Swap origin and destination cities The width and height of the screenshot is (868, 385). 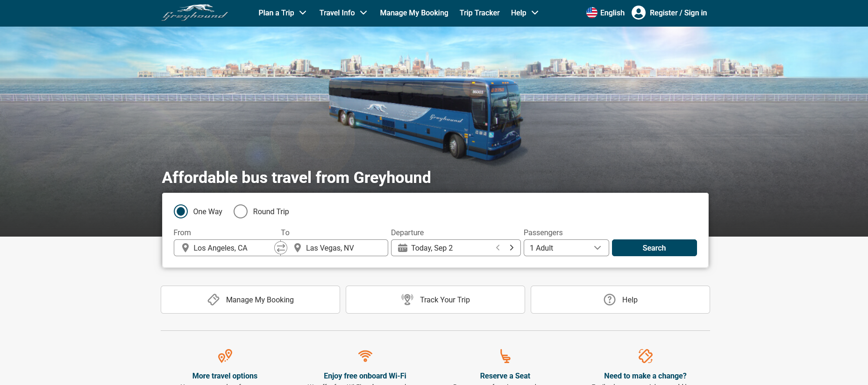coord(281,248)
